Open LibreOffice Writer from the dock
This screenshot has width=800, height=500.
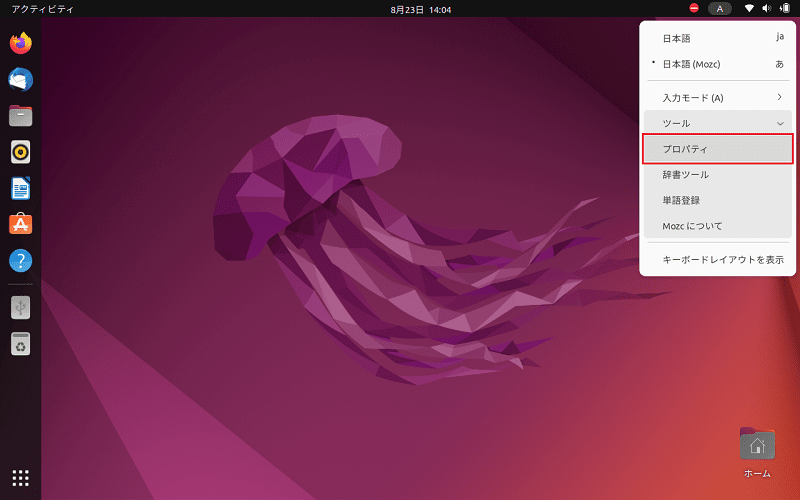click(x=20, y=188)
